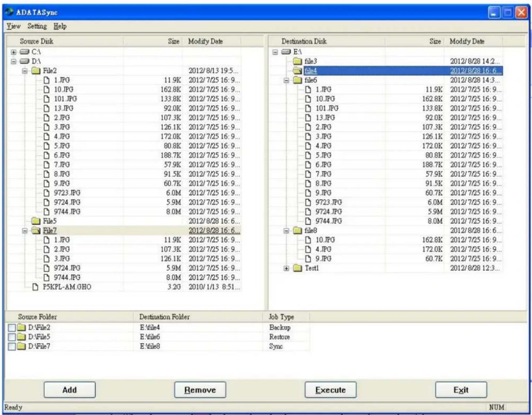Click the open File7 folder icon

tap(36, 231)
